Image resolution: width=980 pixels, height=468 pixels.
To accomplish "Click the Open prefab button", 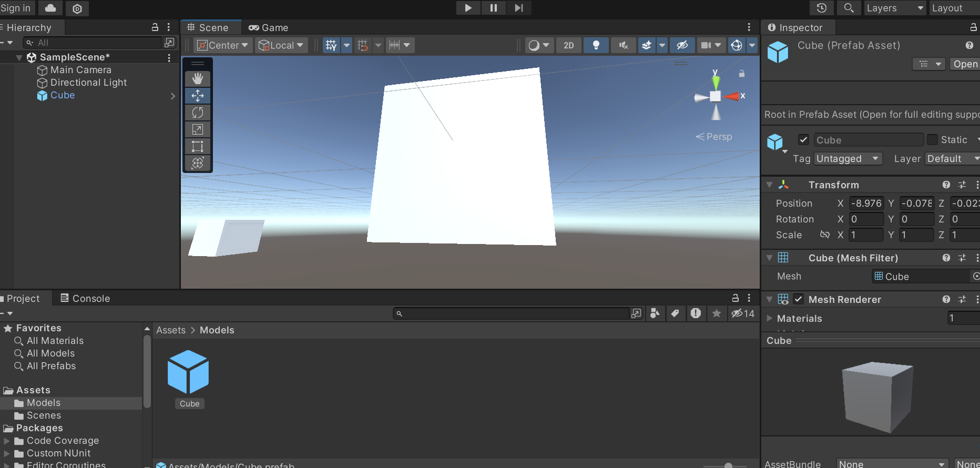I will pyautogui.click(x=965, y=64).
